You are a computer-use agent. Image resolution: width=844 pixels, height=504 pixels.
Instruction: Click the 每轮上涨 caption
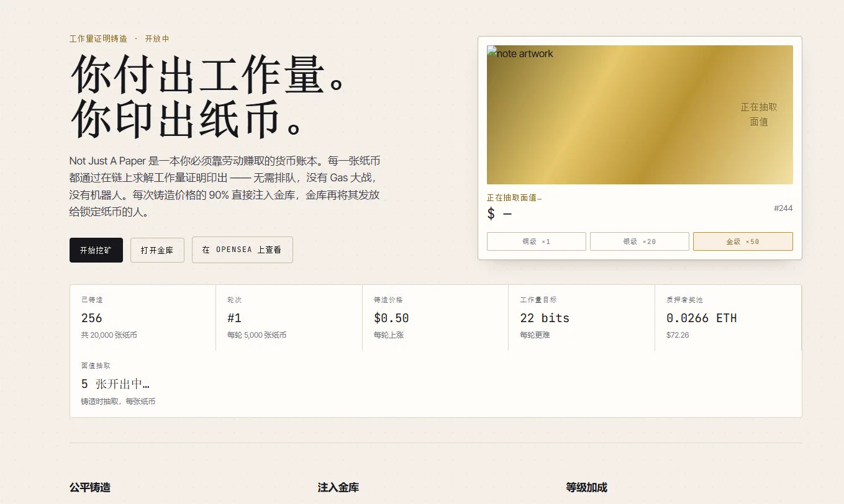click(389, 335)
